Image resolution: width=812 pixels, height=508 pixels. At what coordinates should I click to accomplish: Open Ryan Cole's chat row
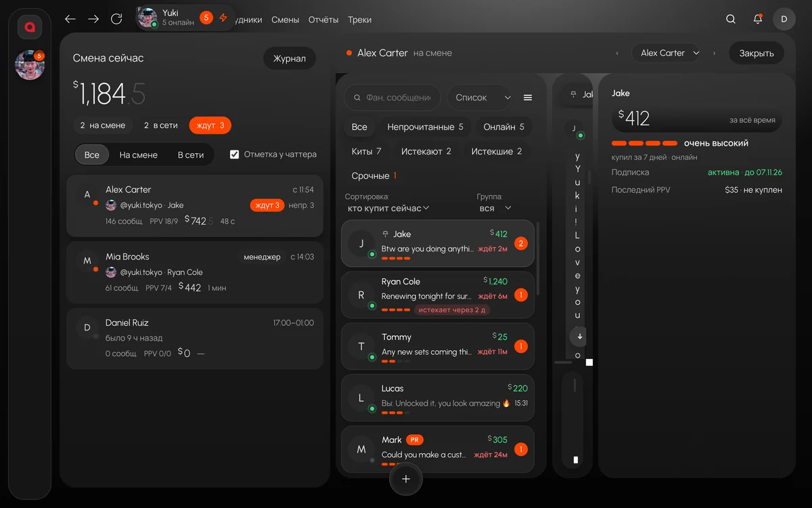tap(438, 295)
